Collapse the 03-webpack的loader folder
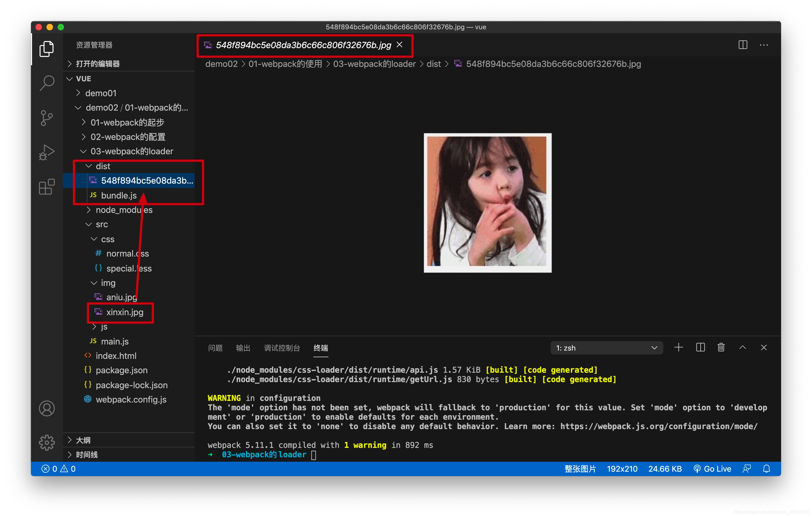Screen dimensions: 812x517 click(x=129, y=152)
